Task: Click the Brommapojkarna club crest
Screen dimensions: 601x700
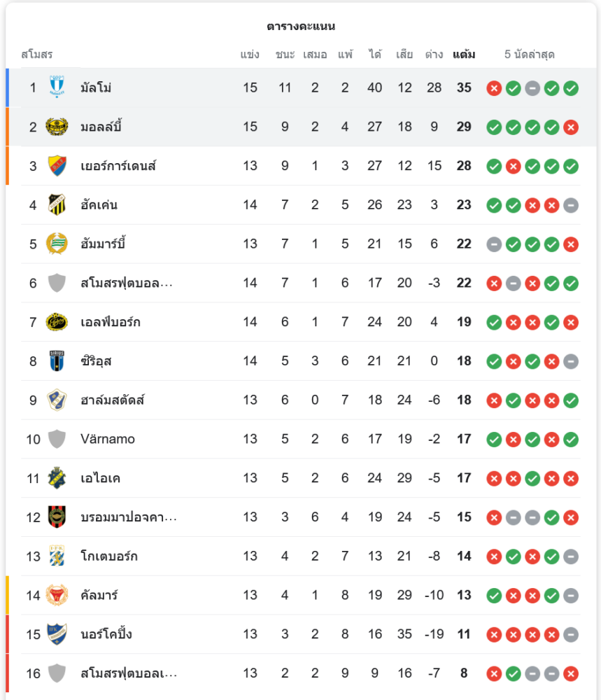Action: pyautogui.click(x=57, y=517)
